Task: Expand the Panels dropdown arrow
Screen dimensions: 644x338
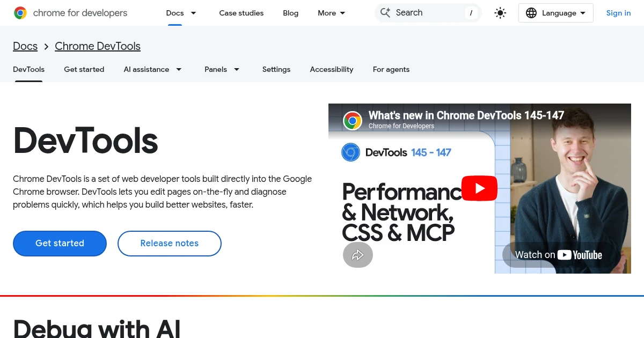Action: pos(237,69)
